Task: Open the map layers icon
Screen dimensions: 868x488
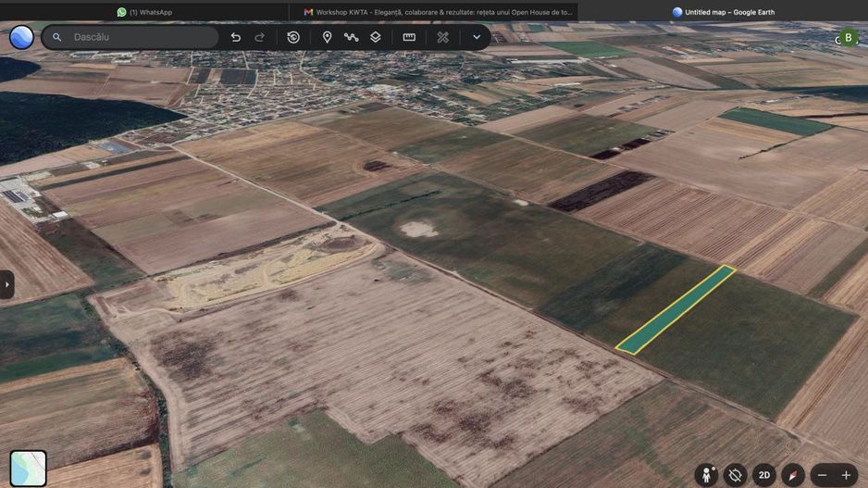Action: click(376, 37)
